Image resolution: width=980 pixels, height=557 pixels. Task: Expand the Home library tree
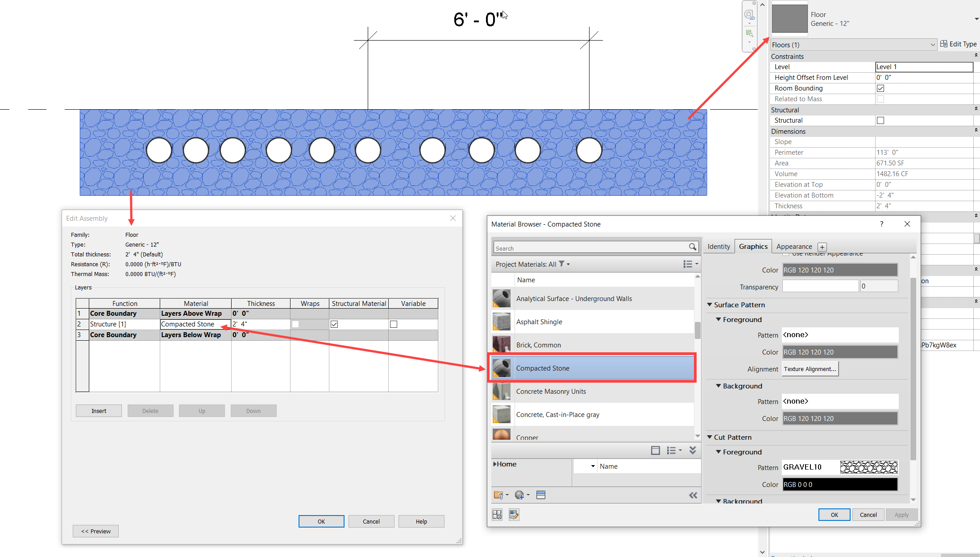[494, 464]
